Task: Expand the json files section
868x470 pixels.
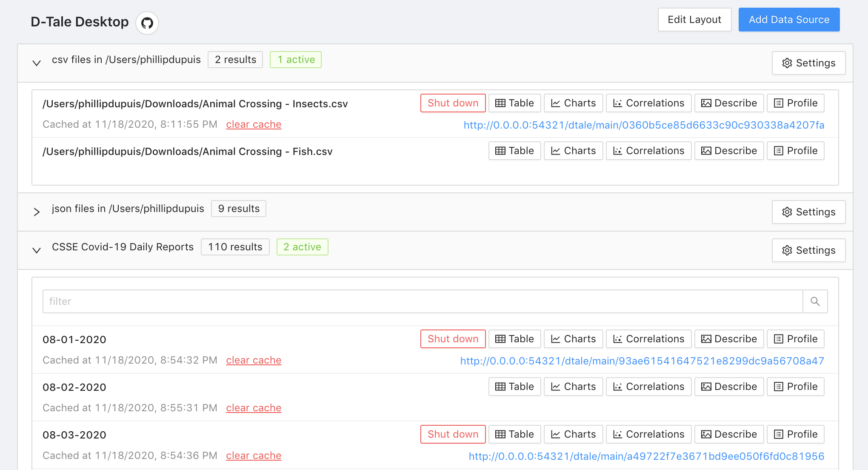Action: (37, 212)
